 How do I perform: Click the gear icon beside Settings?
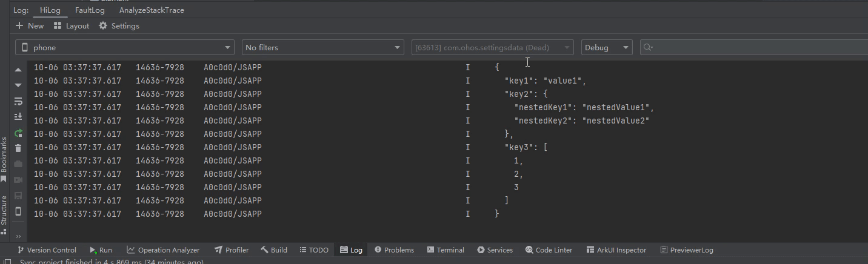coord(103,26)
